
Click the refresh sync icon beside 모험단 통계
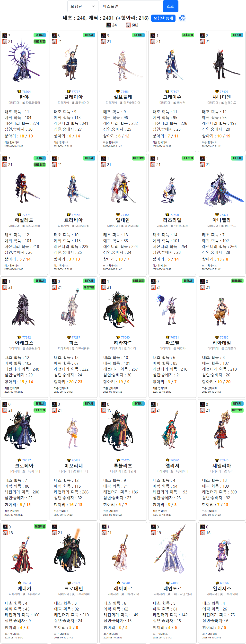tap(182, 18)
